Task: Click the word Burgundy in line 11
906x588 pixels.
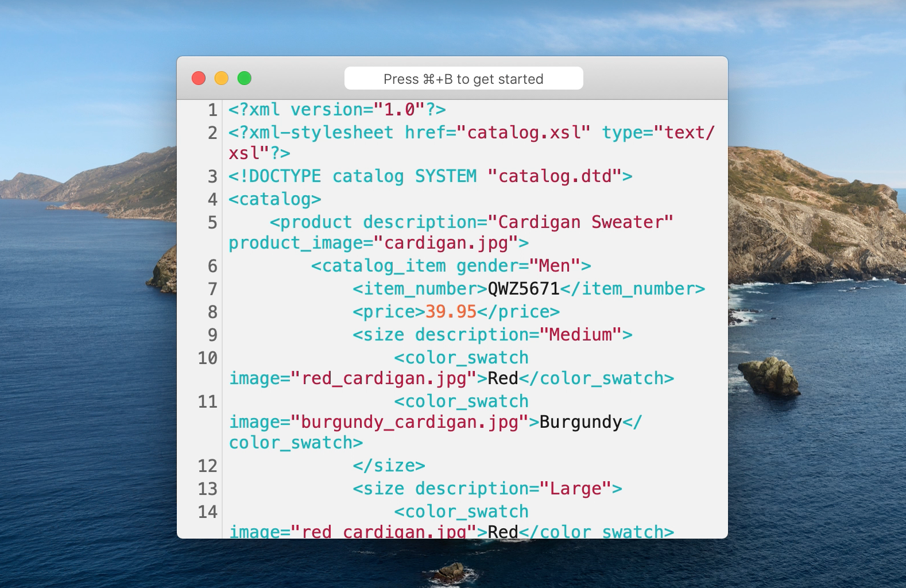Action: 580,422
